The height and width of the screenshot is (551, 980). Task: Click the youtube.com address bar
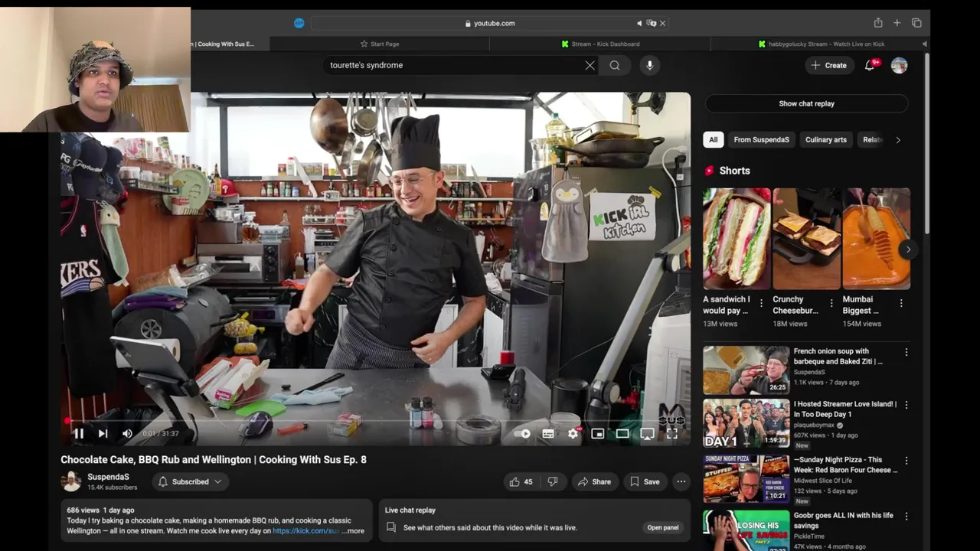490,23
